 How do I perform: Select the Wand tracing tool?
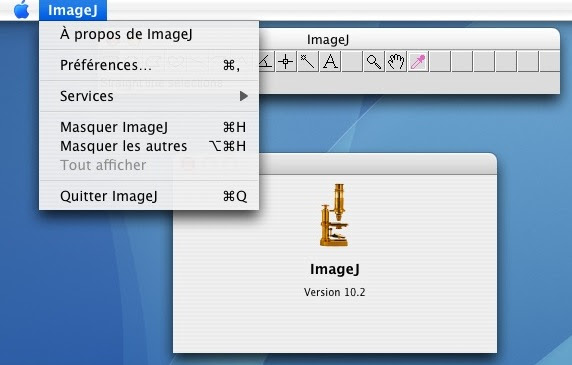click(x=308, y=62)
